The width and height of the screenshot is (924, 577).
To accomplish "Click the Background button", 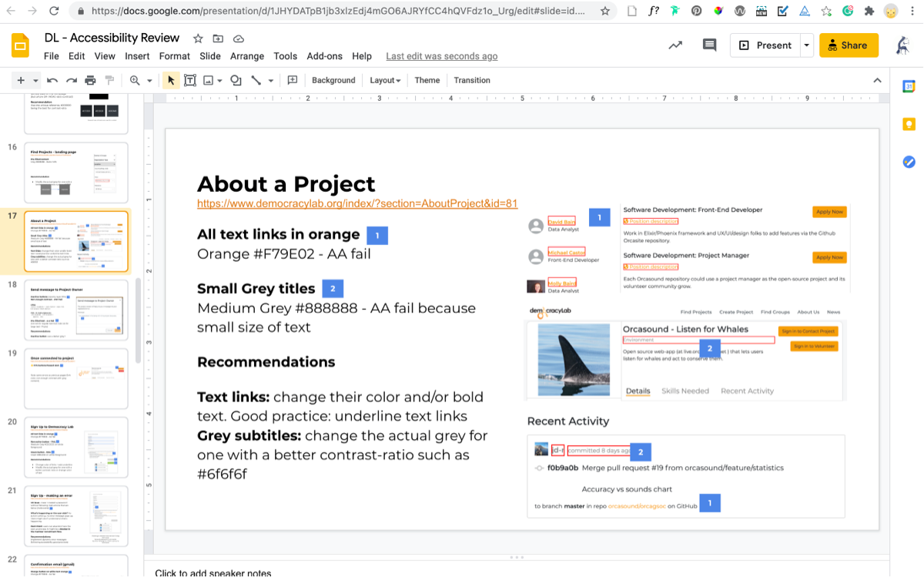I will click(x=333, y=80).
